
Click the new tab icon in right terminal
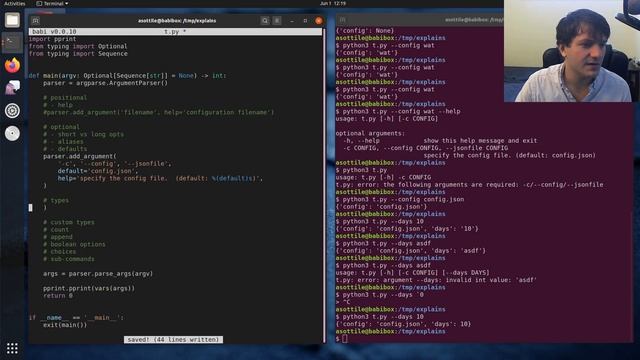pos(342,20)
